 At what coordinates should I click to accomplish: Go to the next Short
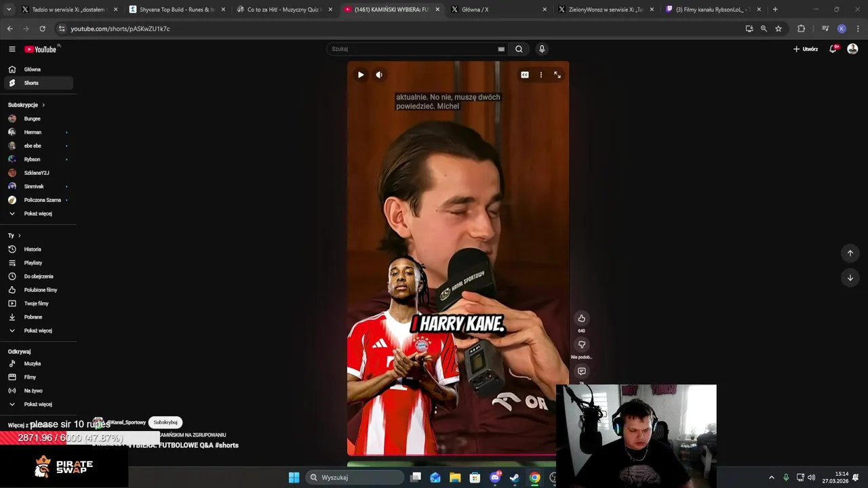pyautogui.click(x=850, y=277)
